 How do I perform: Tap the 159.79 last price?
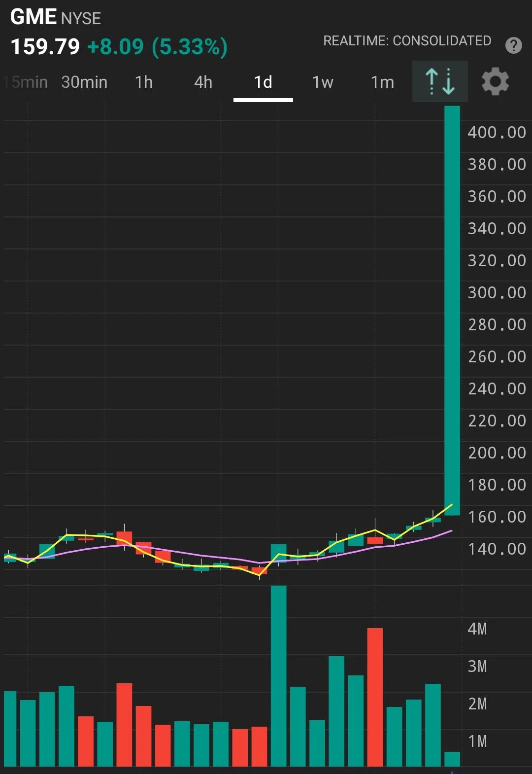[45, 47]
